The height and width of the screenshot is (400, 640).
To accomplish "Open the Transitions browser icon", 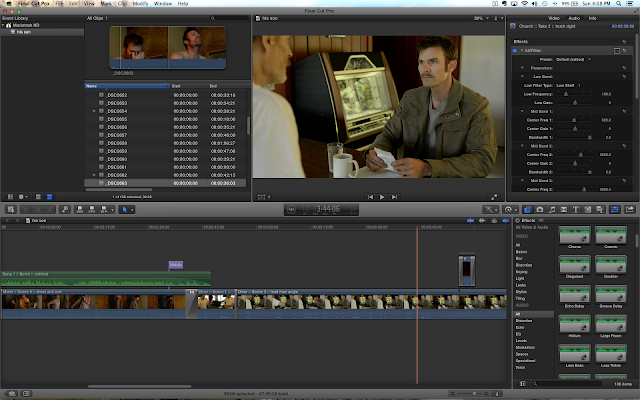I will (564, 209).
